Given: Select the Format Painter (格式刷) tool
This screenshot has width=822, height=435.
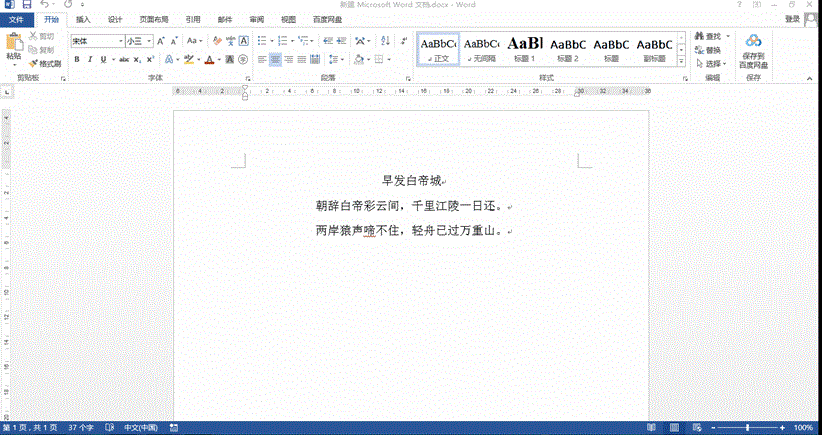Looking at the screenshot, I should pos(46,63).
